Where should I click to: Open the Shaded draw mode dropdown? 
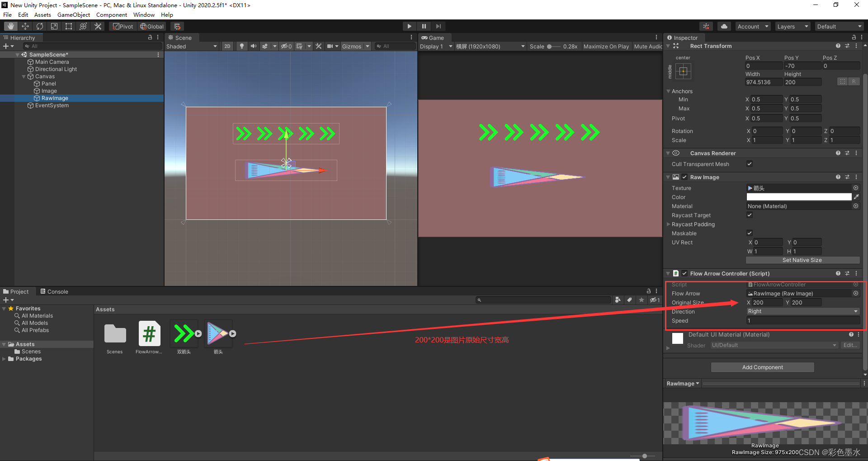click(192, 46)
